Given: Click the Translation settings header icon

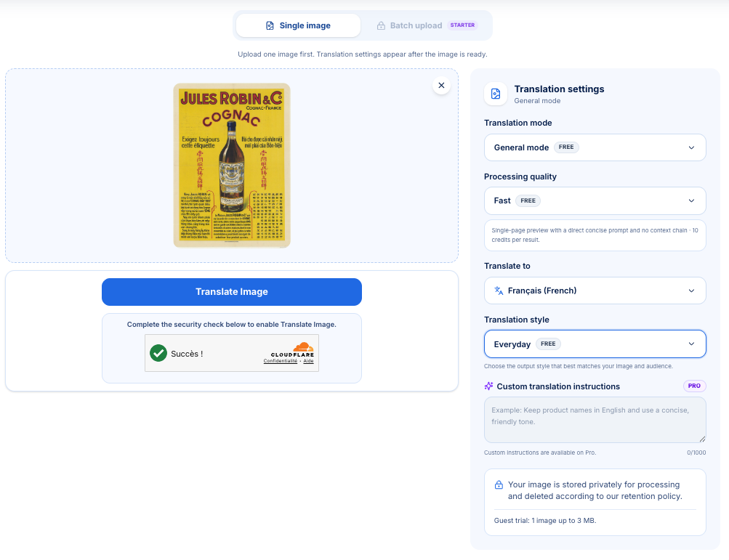Looking at the screenshot, I should 496,94.
